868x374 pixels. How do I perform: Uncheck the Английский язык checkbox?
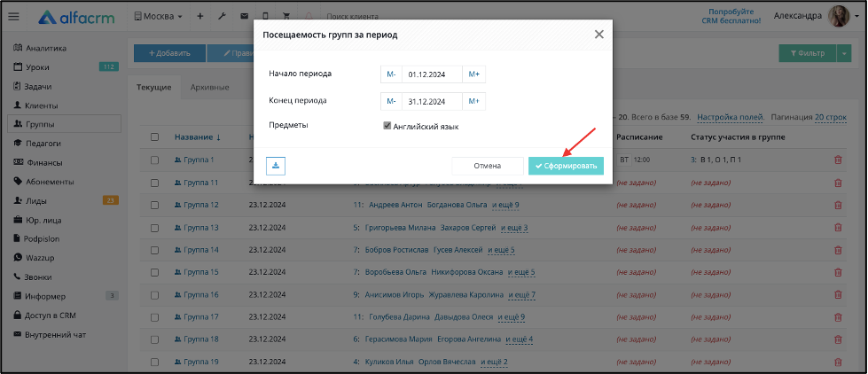coord(387,126)
